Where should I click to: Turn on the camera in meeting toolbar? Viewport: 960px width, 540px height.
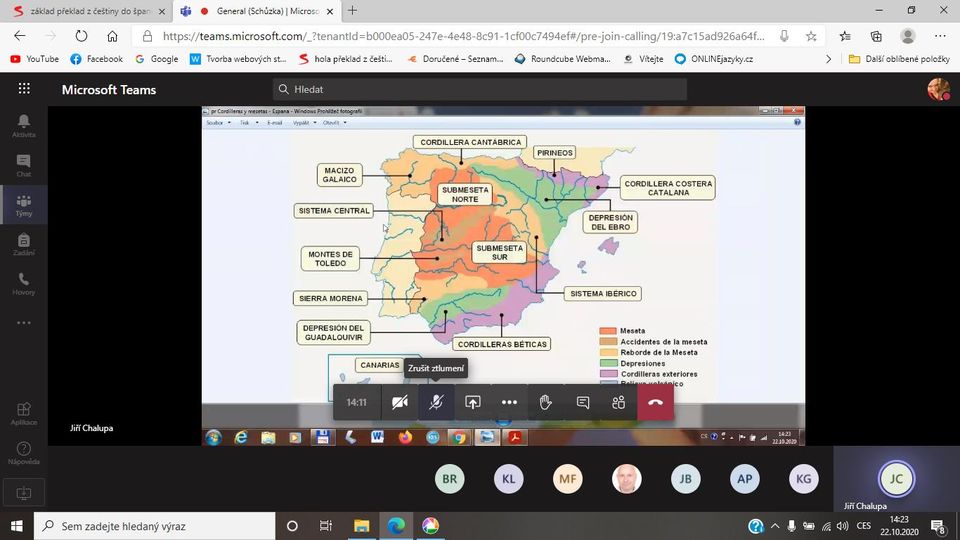click(399, 402)
